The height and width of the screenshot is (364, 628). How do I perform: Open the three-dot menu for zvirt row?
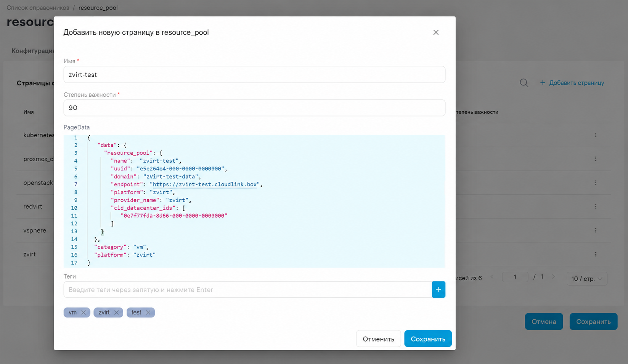tap(596, 254)
